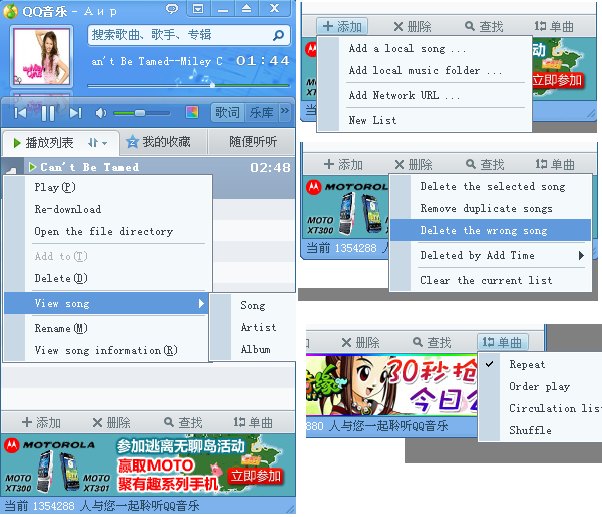Select the Shuffle play mode

[x=540, y=430]
